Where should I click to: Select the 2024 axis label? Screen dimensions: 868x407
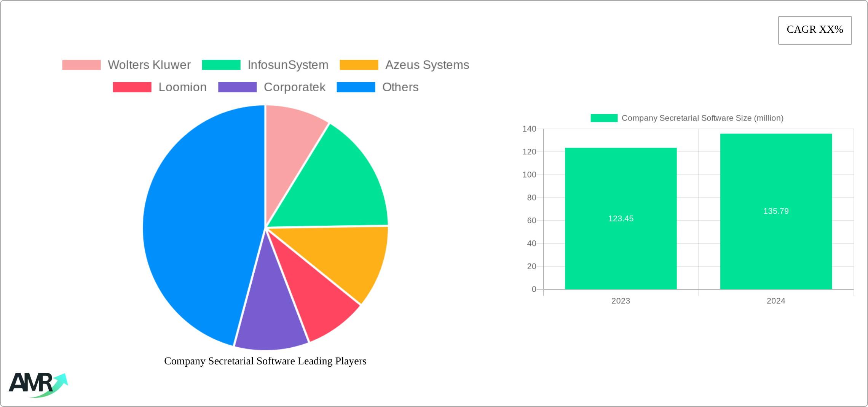click(x=776, y=301)
